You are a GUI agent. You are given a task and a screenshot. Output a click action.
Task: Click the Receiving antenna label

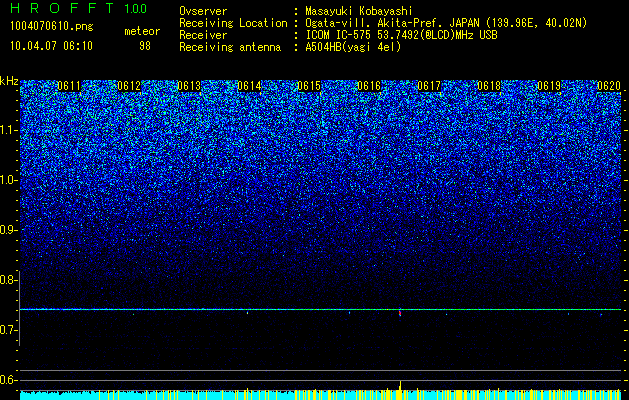[230, 47]
